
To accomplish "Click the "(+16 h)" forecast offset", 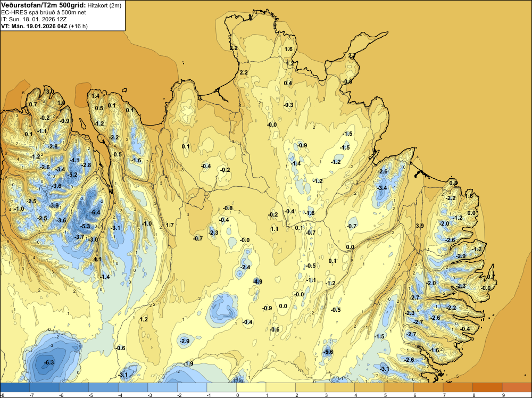I will click(x=78, y=26).
